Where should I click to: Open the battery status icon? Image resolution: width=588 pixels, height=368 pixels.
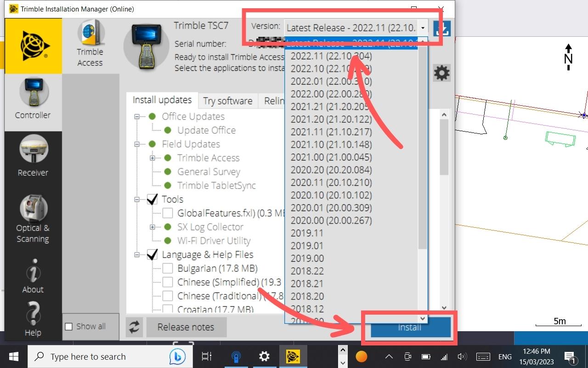tap(426, 356)
